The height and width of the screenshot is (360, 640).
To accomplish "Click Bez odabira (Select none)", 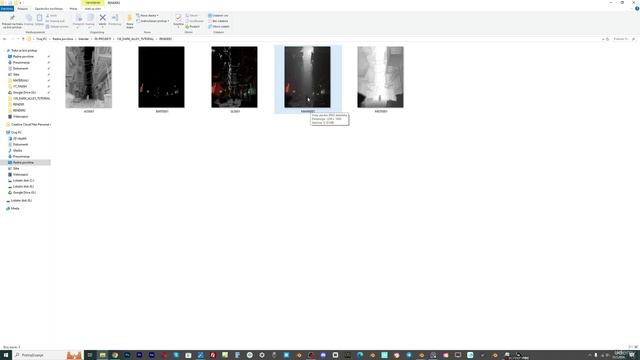I will tap(218, 21).
